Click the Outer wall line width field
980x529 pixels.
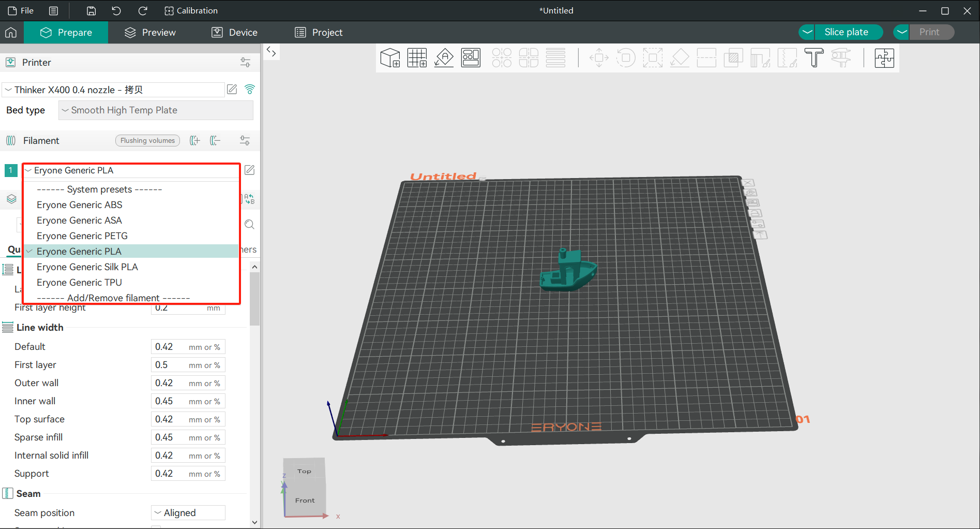(x=188, y=383)
